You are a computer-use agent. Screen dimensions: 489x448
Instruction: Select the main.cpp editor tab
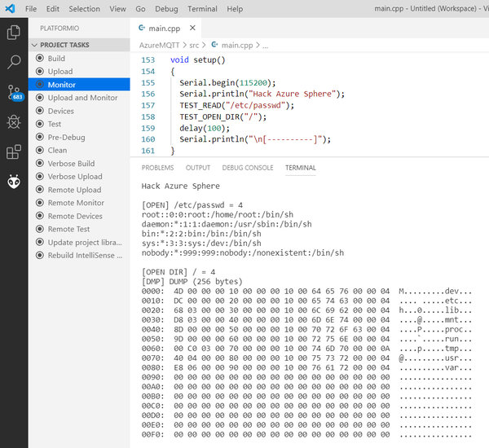tap(165, 29)
